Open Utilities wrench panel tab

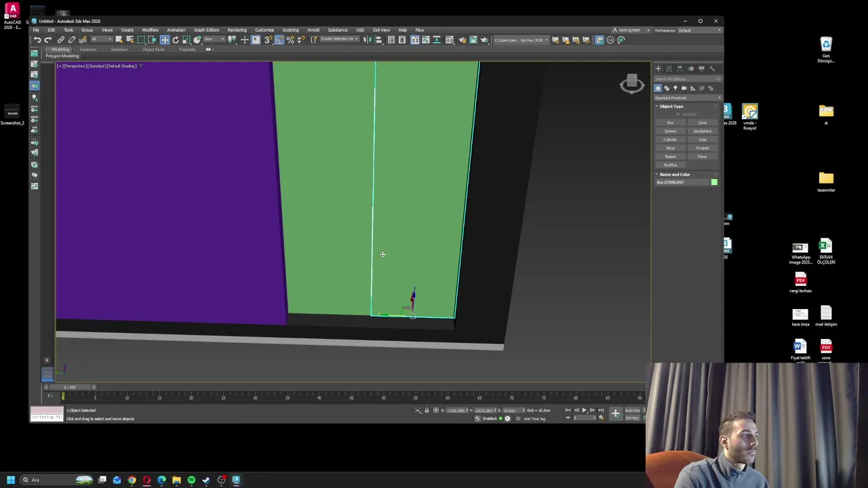pos(712,68)
